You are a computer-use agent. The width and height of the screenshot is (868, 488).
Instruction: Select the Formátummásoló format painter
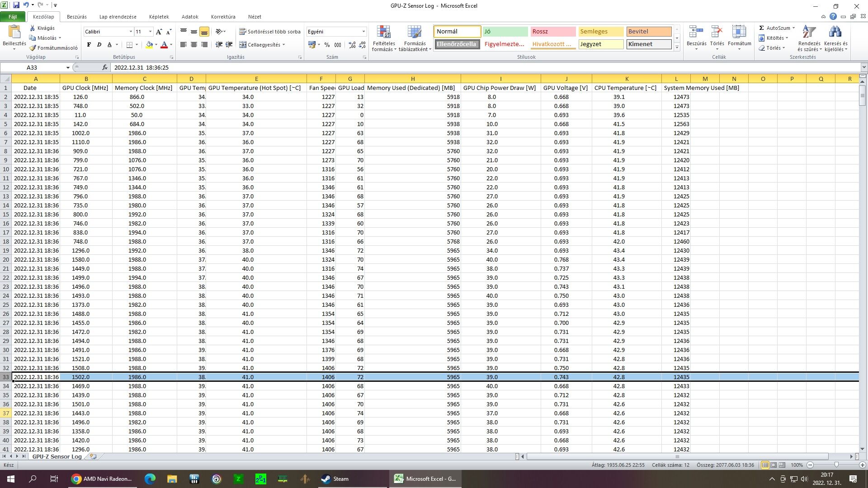pyautogui.click(x=54, y=47)
